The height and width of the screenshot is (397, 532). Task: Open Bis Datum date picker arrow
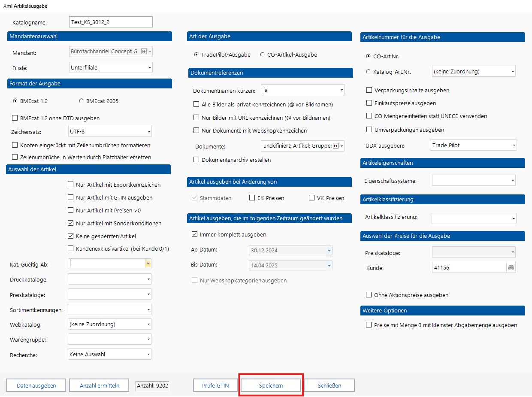329,265
